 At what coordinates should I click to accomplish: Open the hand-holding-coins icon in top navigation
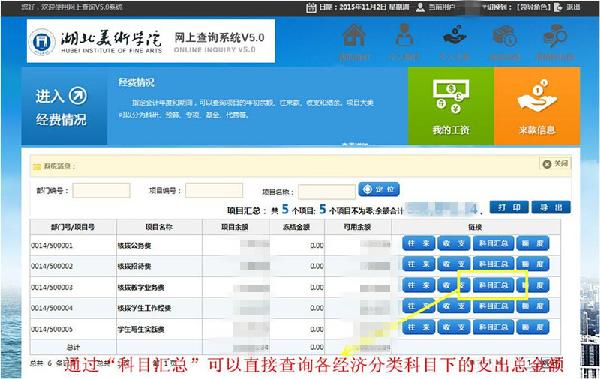tap(454, 35)
